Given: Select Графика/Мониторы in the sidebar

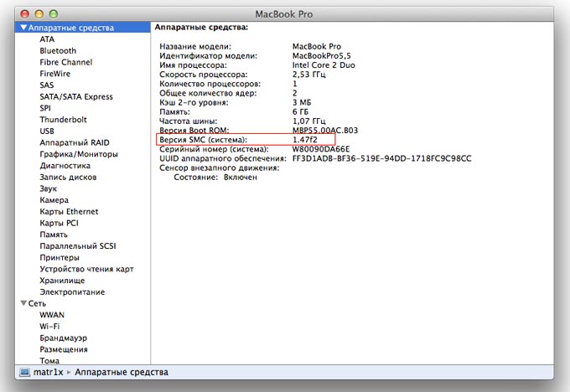Looking at the screenshot, I should (79, 154).
